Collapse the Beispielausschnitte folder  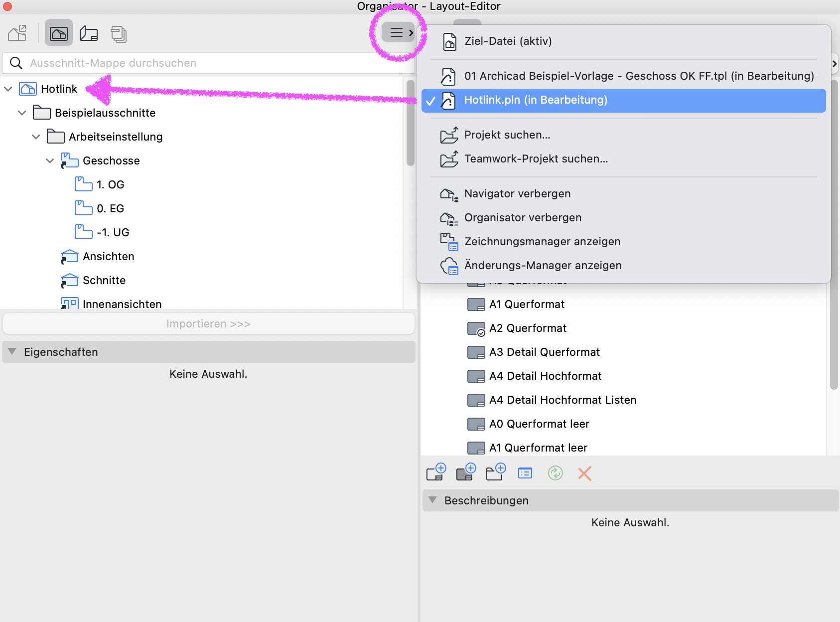pos(22,113)
